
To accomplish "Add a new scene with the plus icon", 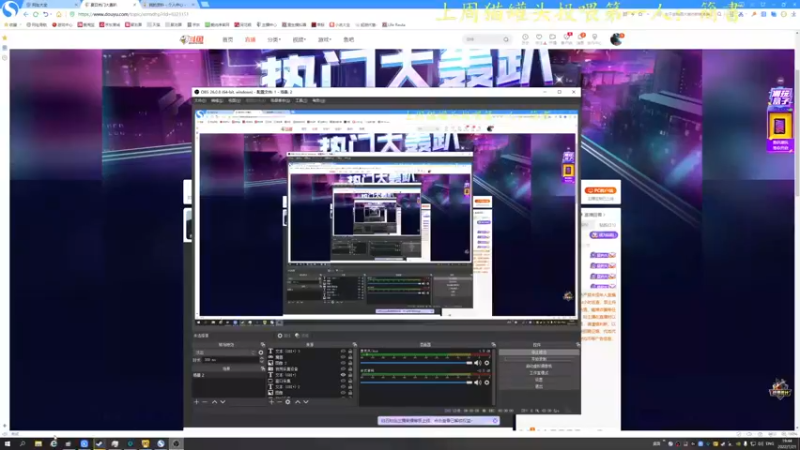I will point(196,402).
